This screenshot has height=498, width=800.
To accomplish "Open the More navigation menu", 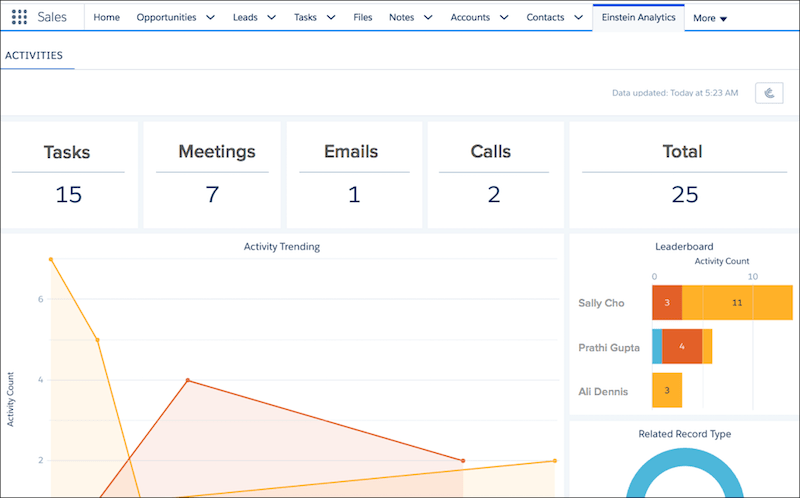I will click(710, 18).
